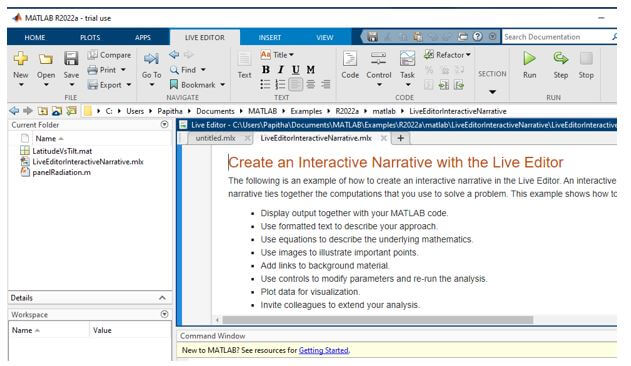Viewport: 631px width, 366px height.
Task: Insert a Code block
Action: (x=350, y=64)
